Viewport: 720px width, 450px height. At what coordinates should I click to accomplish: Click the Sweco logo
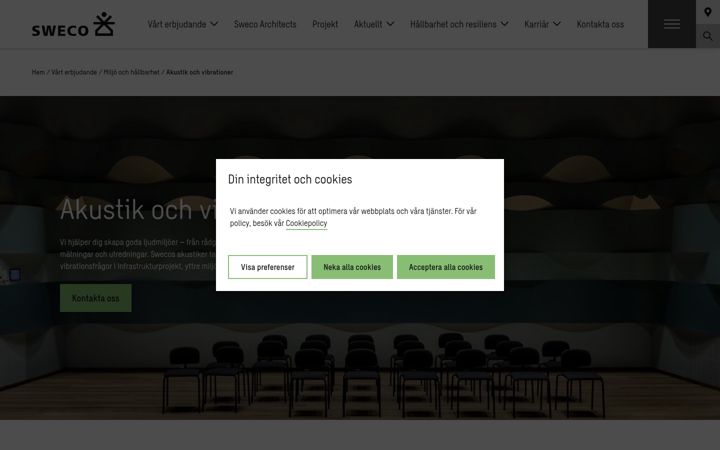coord(73,24)
